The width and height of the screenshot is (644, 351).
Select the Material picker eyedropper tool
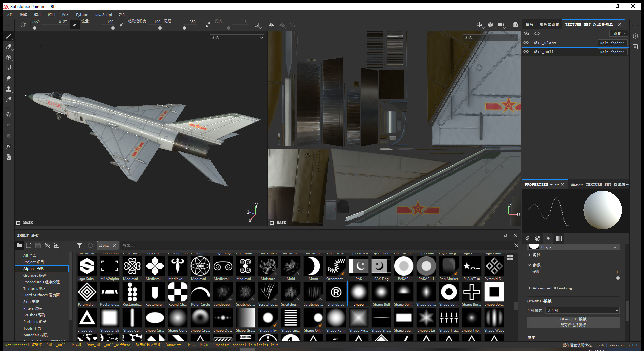9,100
